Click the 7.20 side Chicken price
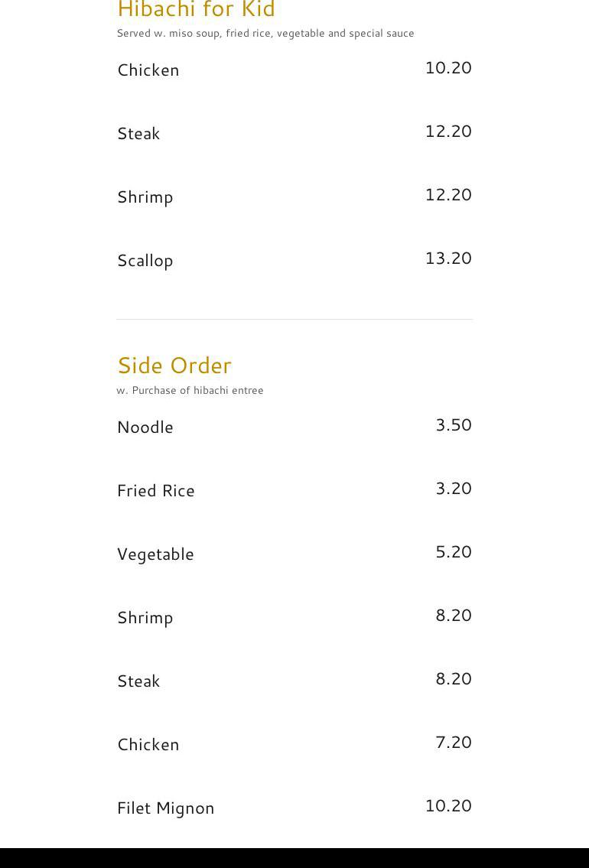Viewport: 589px width, 868px height. pos(453,742)
